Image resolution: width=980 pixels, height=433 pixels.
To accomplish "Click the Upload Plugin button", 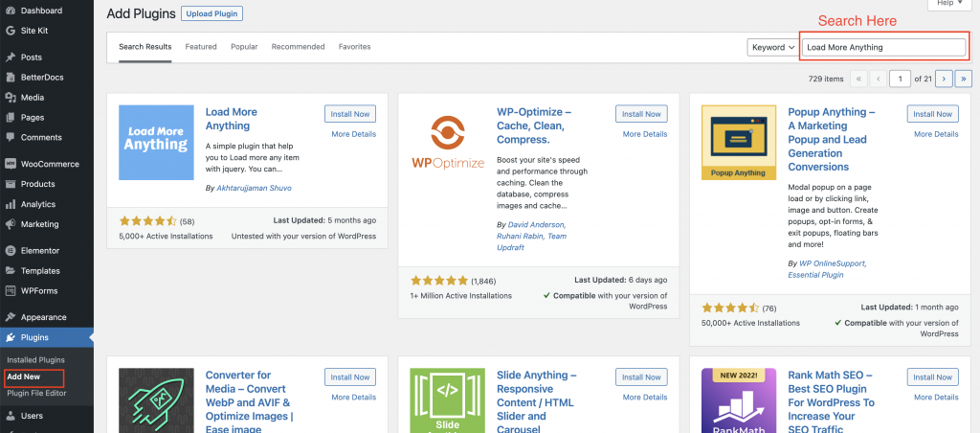I will [x=212, y=13].
